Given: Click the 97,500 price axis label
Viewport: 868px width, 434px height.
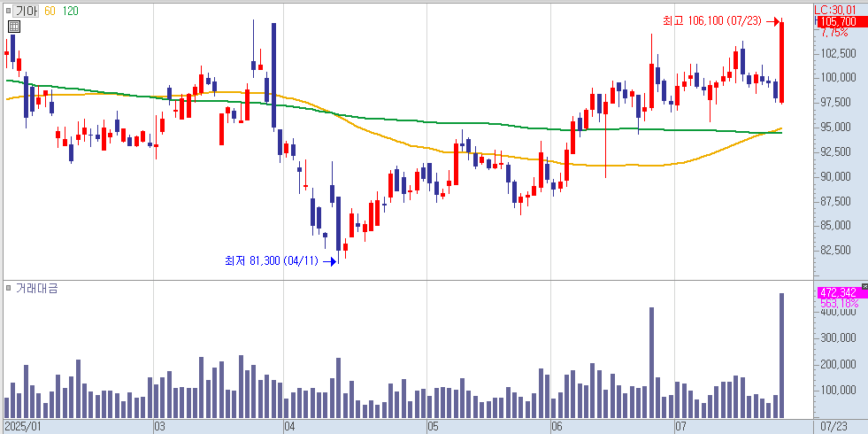Looking at the screenshot, I should [x=841, y=102].
